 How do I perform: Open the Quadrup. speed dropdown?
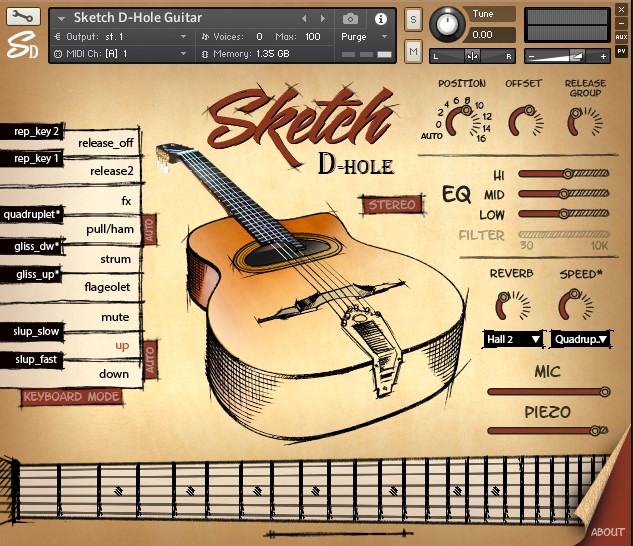pyautogui.click(x=577, y=339)
